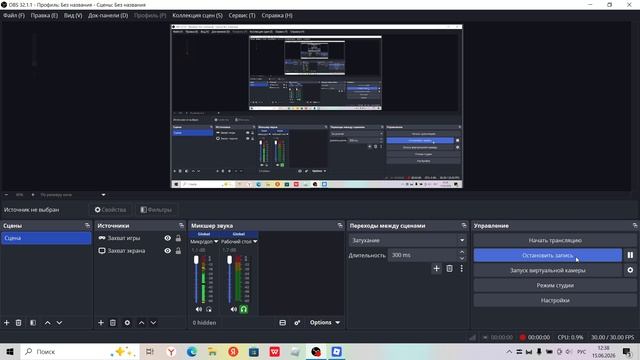Viewport: 640px width, 360px height.
Task: Move source up arrow in Источники panel
Action: tap(142, 322)
